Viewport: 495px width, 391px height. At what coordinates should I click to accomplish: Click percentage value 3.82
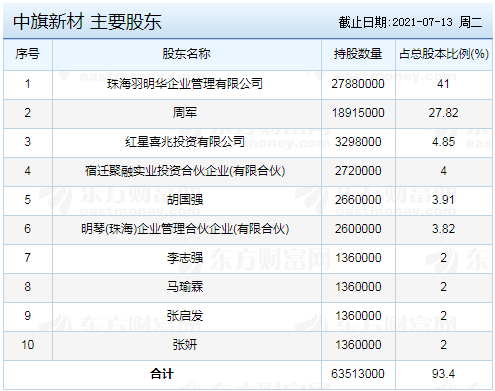tap(443, 229)
